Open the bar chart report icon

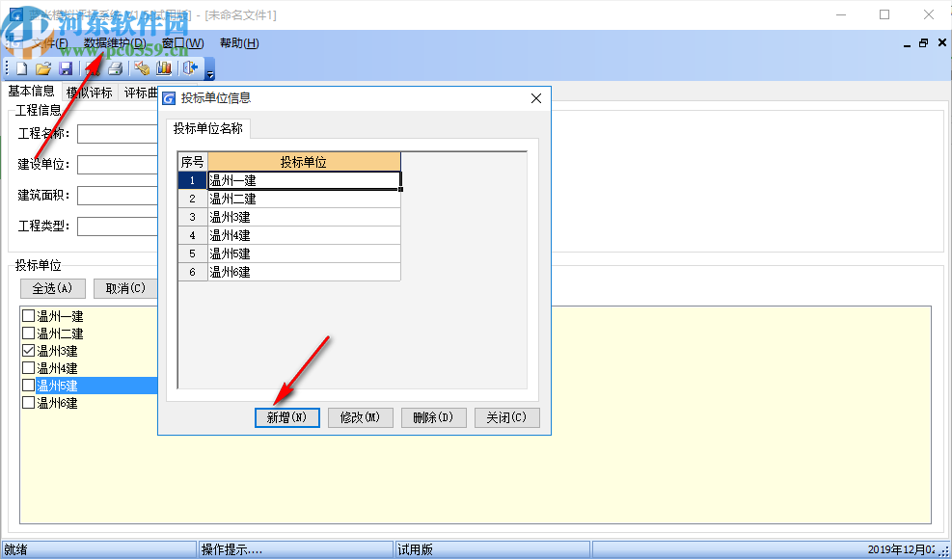coord(166,68)
